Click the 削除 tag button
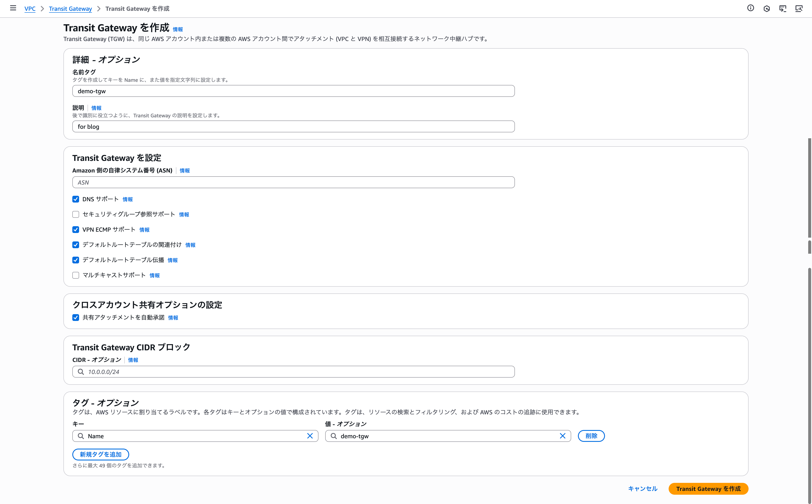The image size is (812, 504). (x=591, y=436)
